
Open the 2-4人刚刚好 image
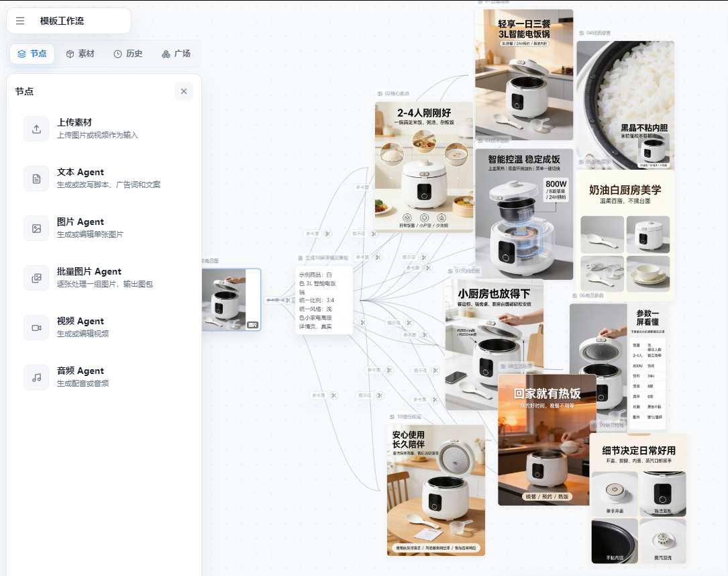coord(424,166)
